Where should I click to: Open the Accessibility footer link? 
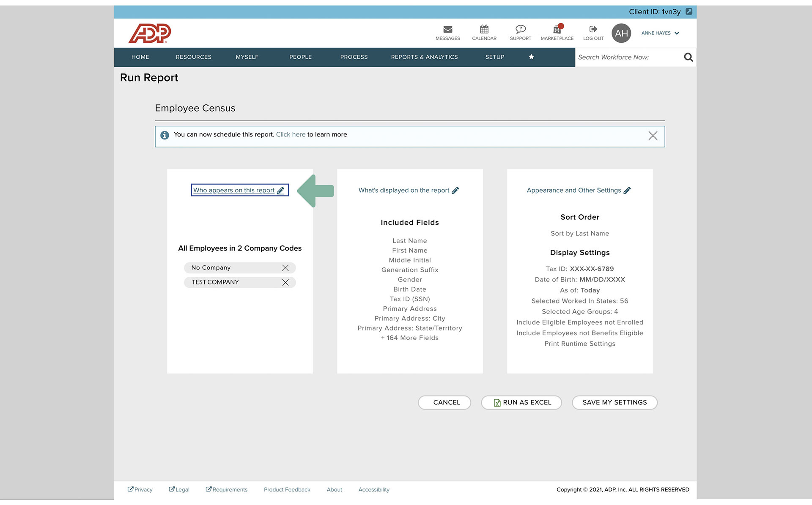coord(374,489)
